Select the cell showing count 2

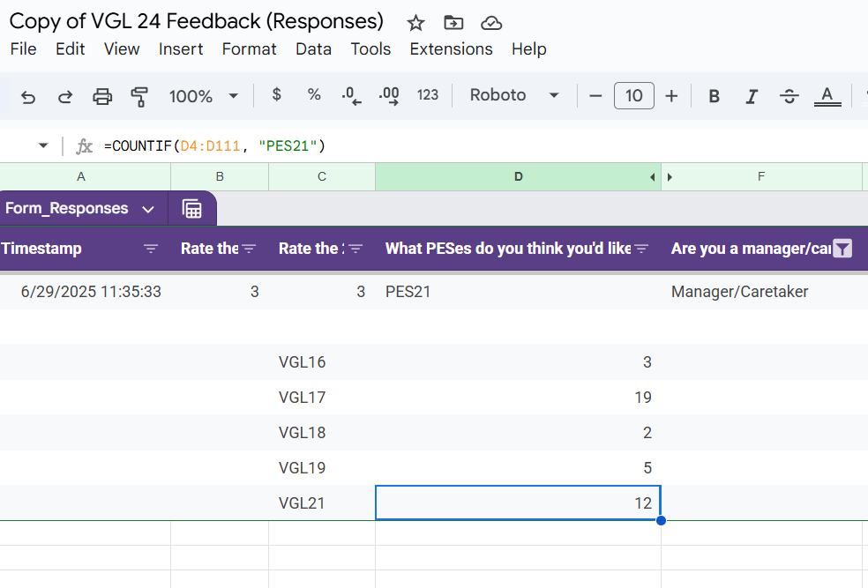click(x=518, y=433)
